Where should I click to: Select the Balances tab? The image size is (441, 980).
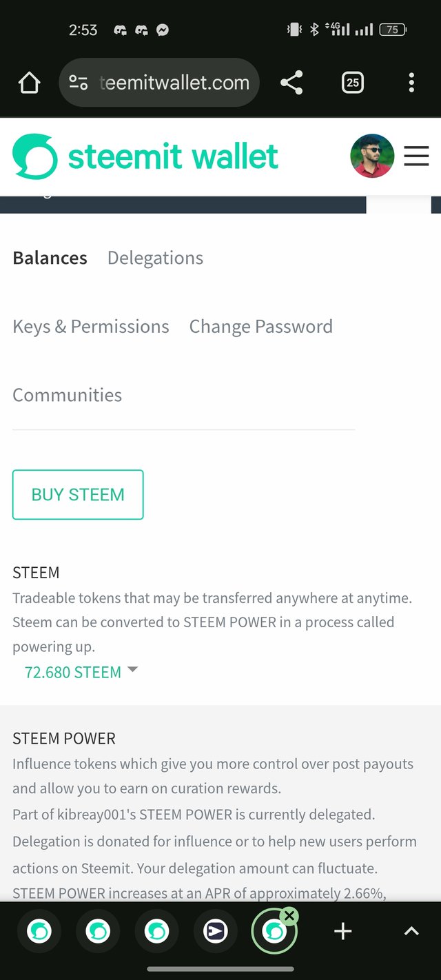tap(50, 258)
